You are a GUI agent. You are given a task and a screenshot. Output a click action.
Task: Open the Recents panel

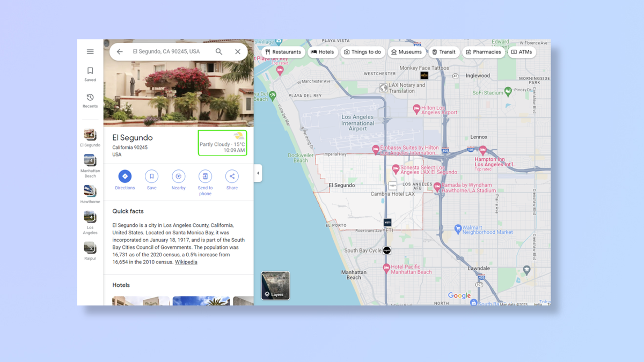pyautogui.click(x=90, y=101)
